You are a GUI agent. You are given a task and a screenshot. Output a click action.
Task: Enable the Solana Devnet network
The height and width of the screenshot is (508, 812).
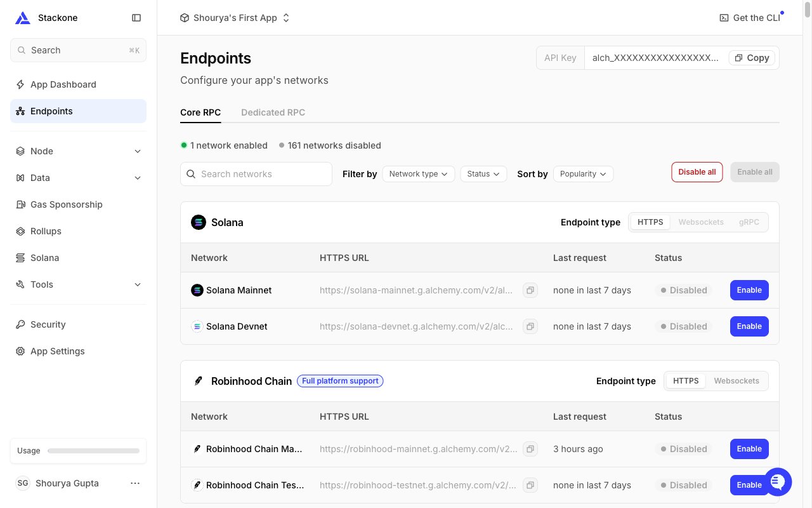pyautogui.click(x=749, y=326)
